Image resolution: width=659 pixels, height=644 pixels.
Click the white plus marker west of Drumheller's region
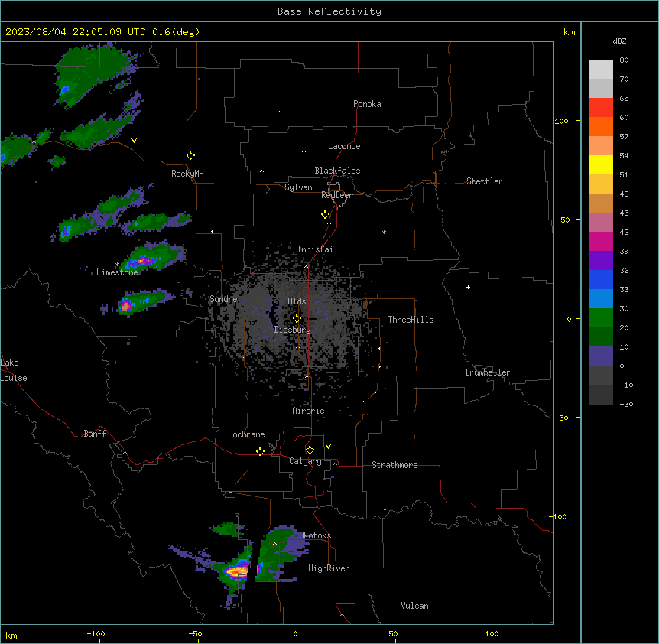[468, 287]
